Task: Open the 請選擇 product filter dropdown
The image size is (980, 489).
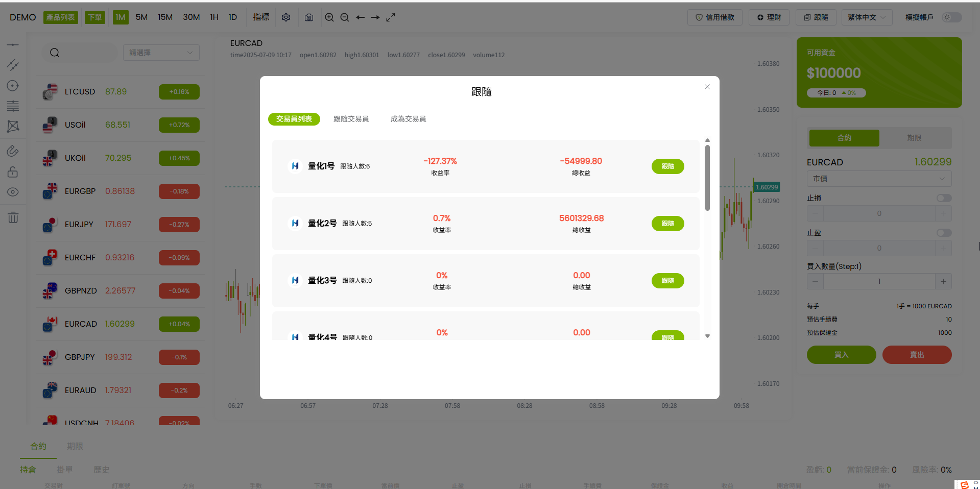Action: 161,53
